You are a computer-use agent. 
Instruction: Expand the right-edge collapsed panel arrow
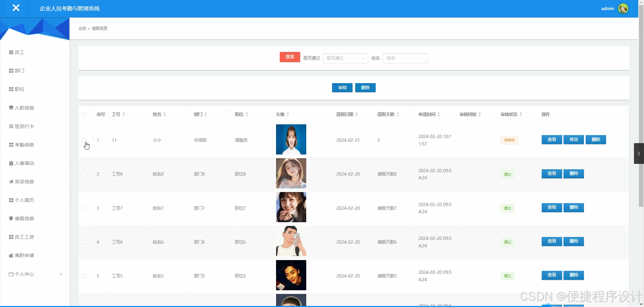[639, 153]
